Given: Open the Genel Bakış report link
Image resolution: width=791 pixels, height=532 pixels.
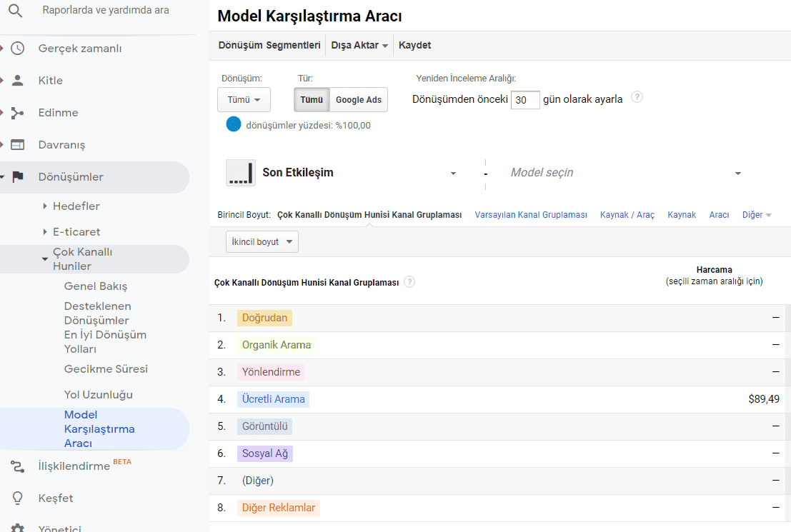Looking at the screenshot, I should [96, 286].
